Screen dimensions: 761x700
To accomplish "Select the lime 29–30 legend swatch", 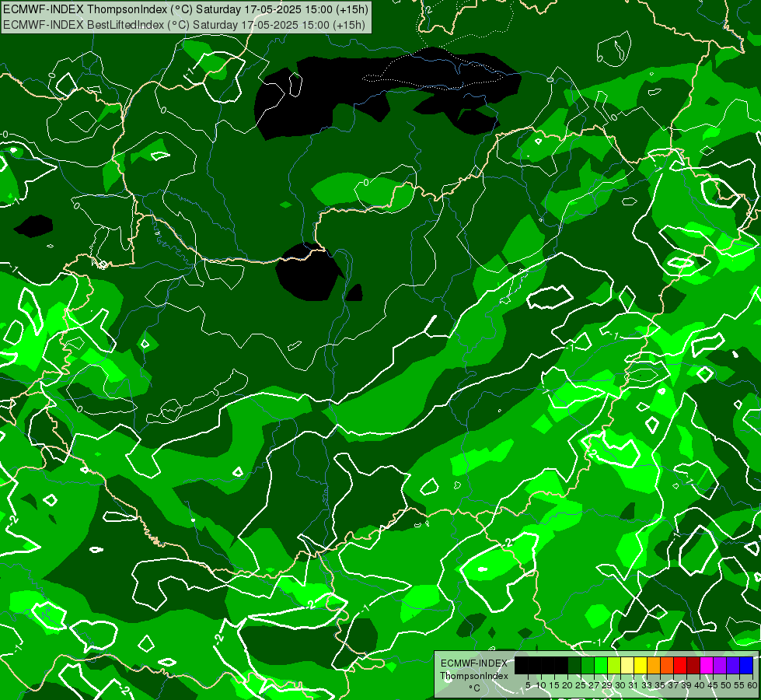I will click(x=614, y=665).
